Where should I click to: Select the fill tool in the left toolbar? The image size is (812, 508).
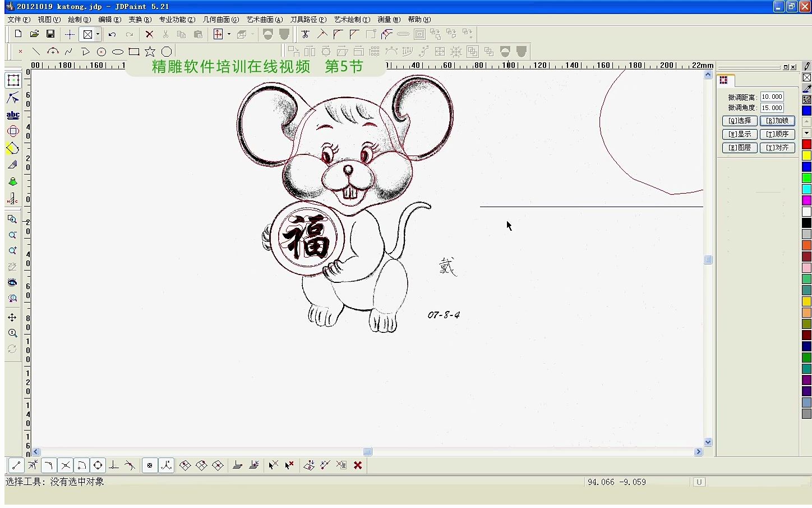pos(13,181)
